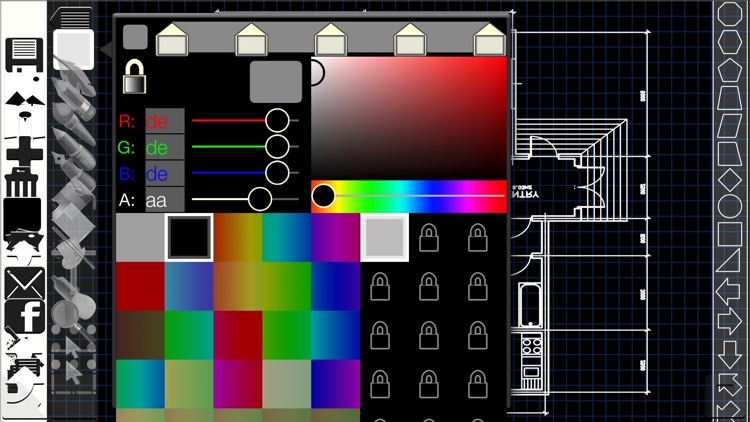This screenshot has width=750, height=422.
Task: Share to Facebook using the f icon
Action: 25,317
